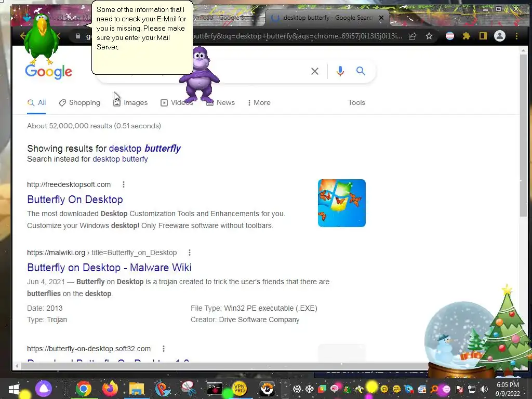The height and width of the screenshot is (399, 532).
Task: Click the vertical scrollbar thumb of the page
Action: [x=523, y=136]
